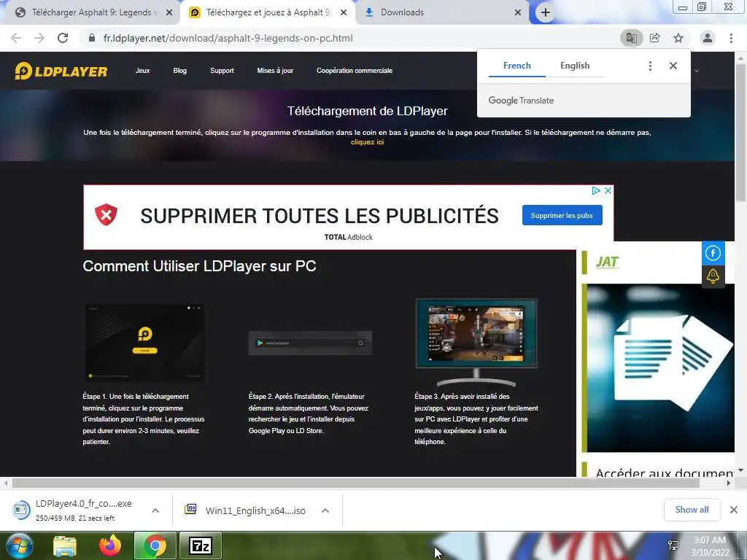Close the downloads bar
Screen dimensions: 747x560
coord(734,510)
